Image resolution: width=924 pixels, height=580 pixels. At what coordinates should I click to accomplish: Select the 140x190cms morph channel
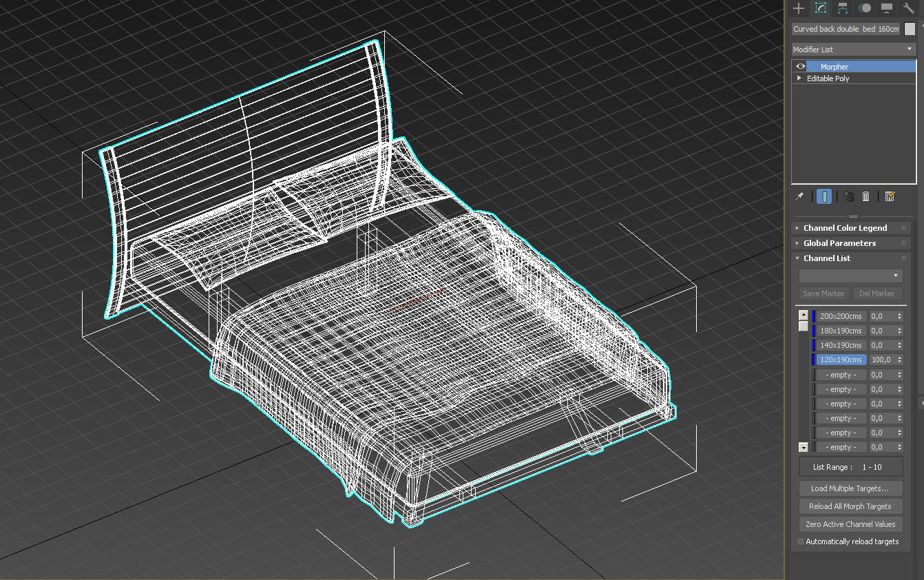point(841,345)
